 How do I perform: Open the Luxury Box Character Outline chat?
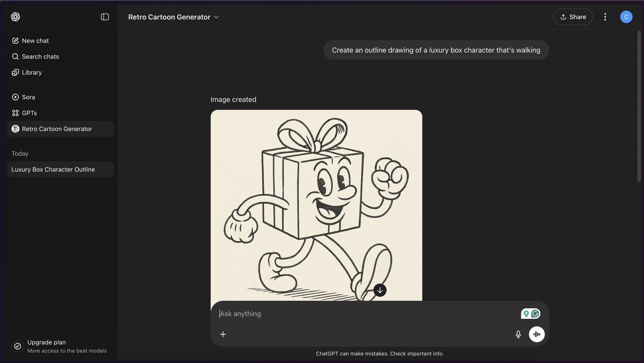60,169
